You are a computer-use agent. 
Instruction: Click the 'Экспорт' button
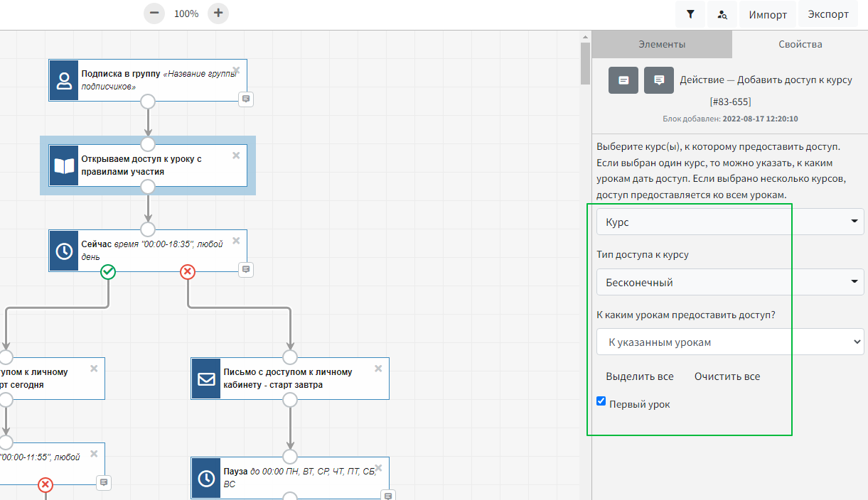[x=828, y=14]
